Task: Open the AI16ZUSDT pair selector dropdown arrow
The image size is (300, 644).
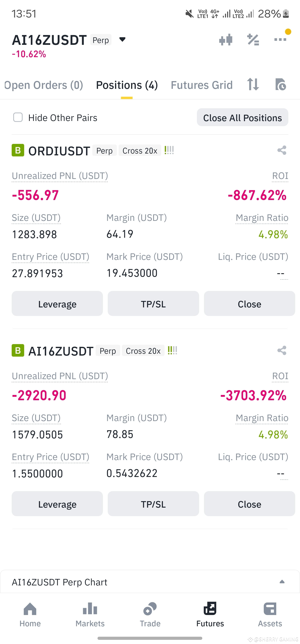Action: 122,39
